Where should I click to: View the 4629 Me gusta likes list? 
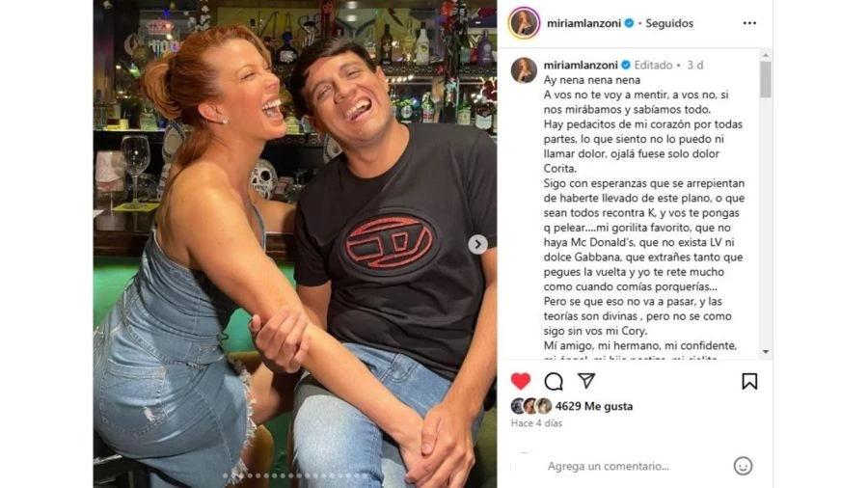click(x=594, y=406)
